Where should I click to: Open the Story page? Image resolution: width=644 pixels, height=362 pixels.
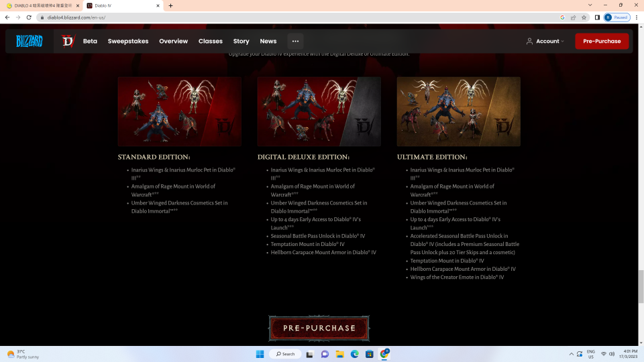point(241,41)
